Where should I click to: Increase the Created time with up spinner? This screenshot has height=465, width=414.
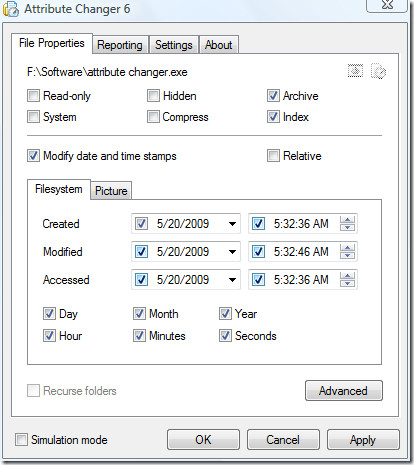point(347,220)
